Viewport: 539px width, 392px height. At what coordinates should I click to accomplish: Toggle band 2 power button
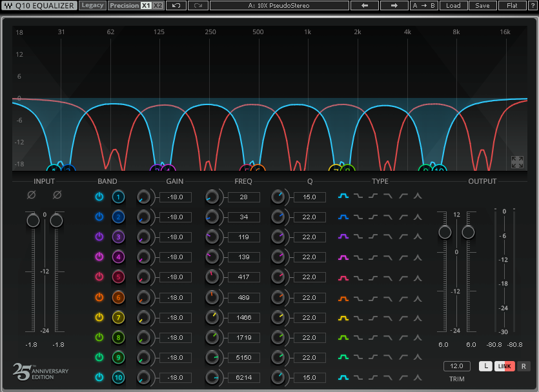click(99, 217)
